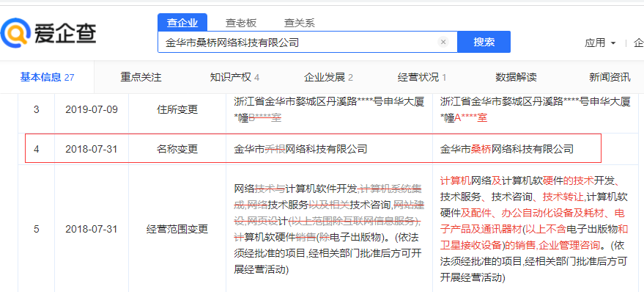Select the 查企业 search tab
The height and width of the screenshot is (292, 644).
coord(182,23)
